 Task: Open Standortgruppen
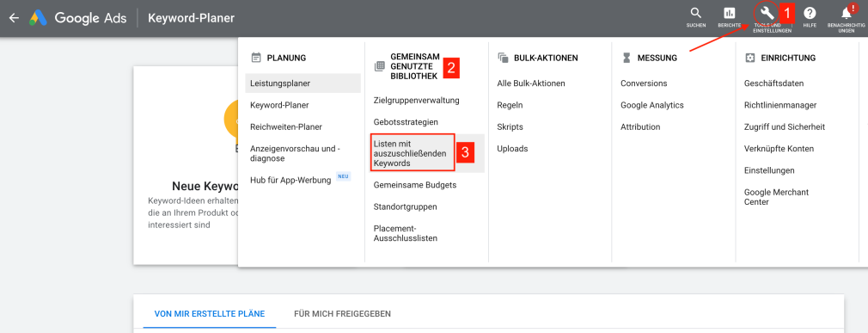click(406, 207)
